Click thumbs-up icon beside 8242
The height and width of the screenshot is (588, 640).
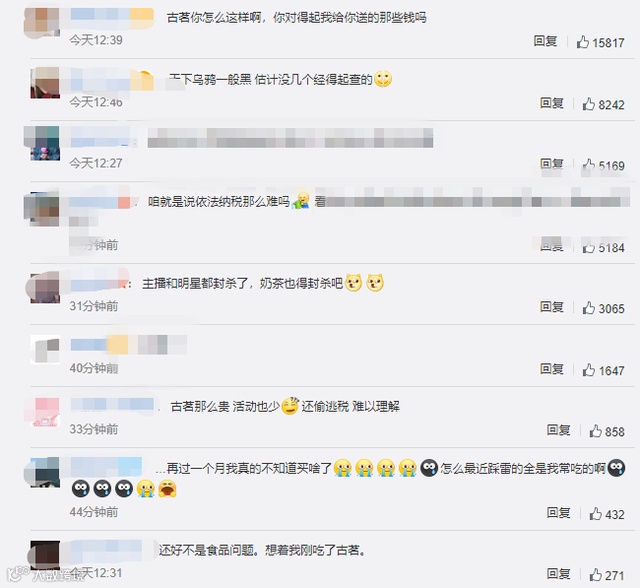(x=589, y=104)
